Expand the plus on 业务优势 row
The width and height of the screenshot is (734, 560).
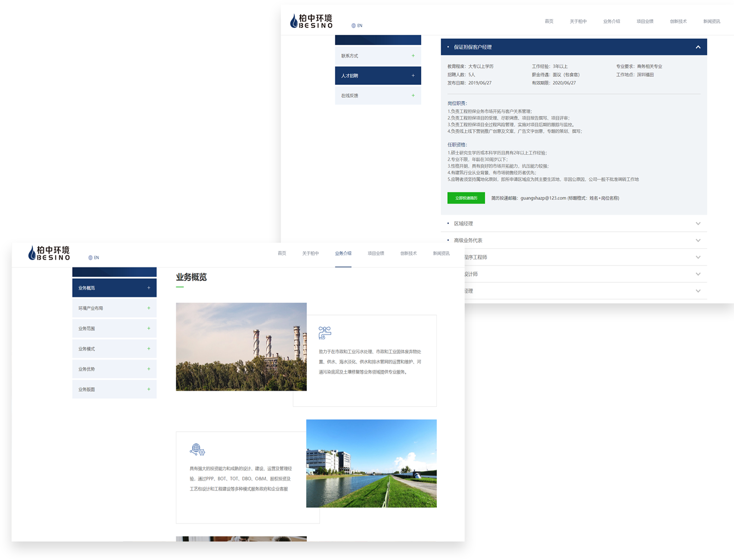[x=149, y=369]
